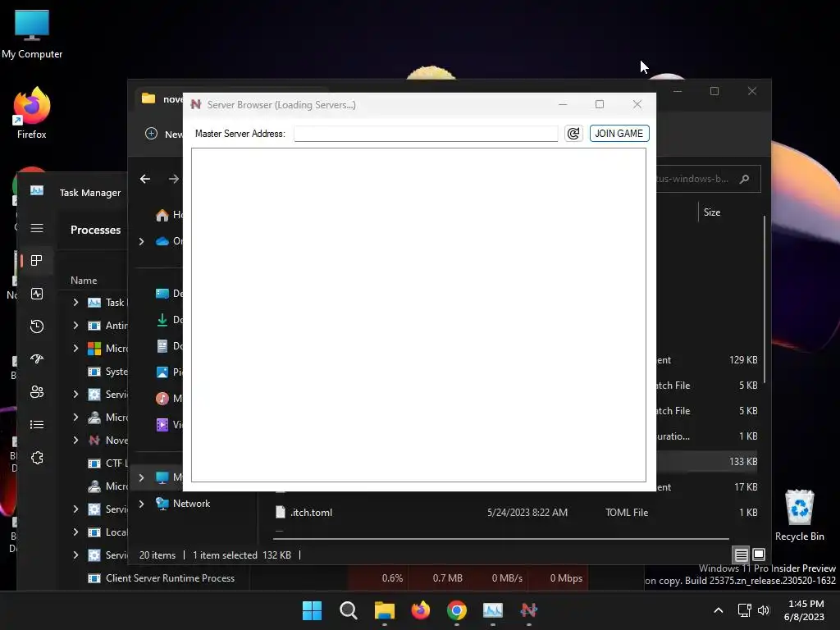Expand the This PC node in Explorer
This screenshot has height=630, width=840.
141,477
